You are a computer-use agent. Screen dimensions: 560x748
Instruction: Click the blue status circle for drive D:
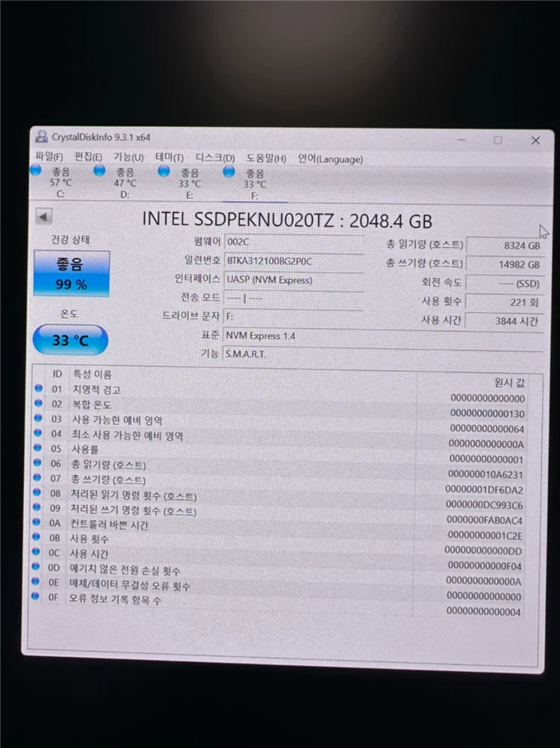(99, 170)
